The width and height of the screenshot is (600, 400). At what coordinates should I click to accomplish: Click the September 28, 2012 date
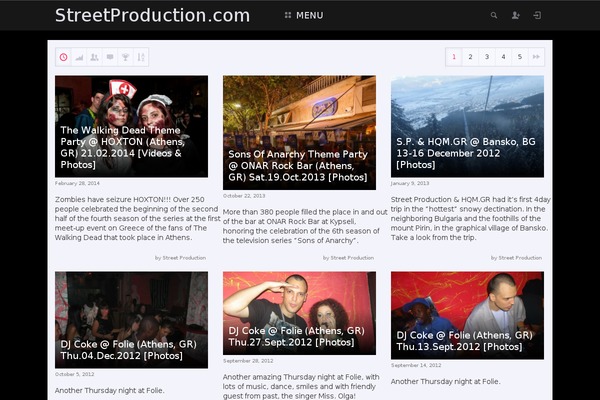click(248, 361)
